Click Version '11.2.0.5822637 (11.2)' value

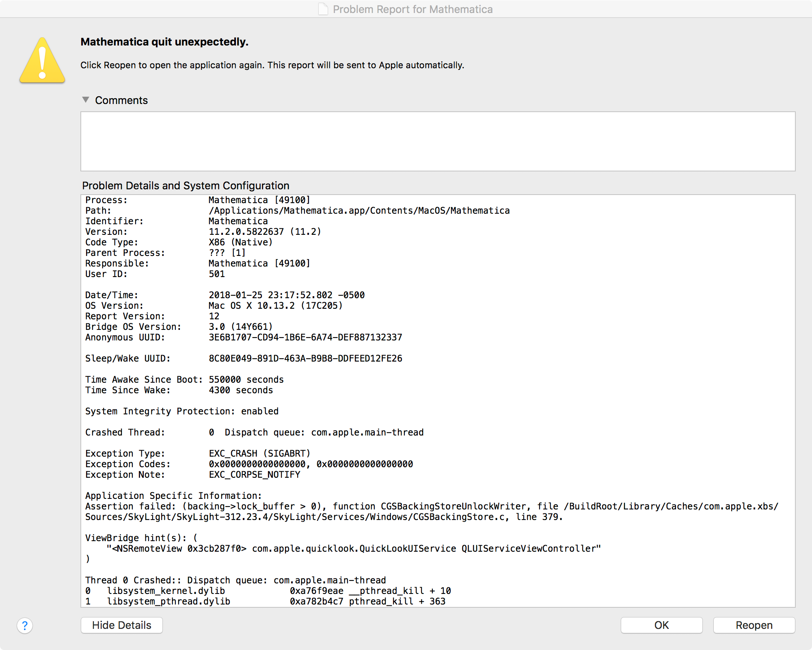point(265,232)
